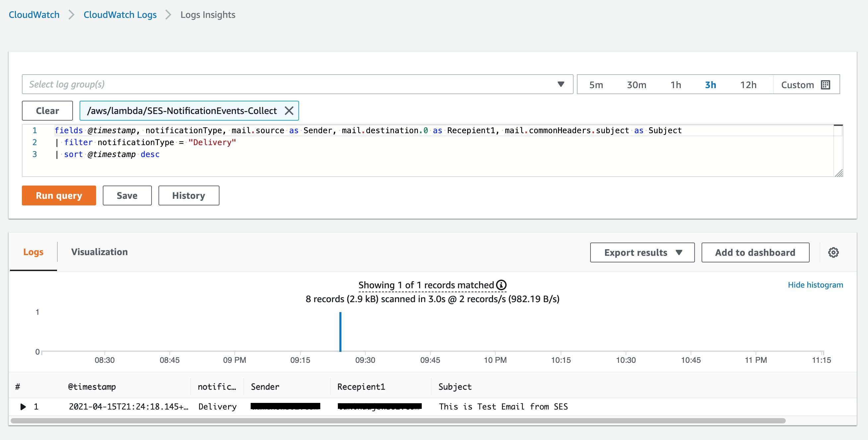Click the blue histogram bar near 09:24
This screenshot has width=868, height=440.
coord(340,332)
